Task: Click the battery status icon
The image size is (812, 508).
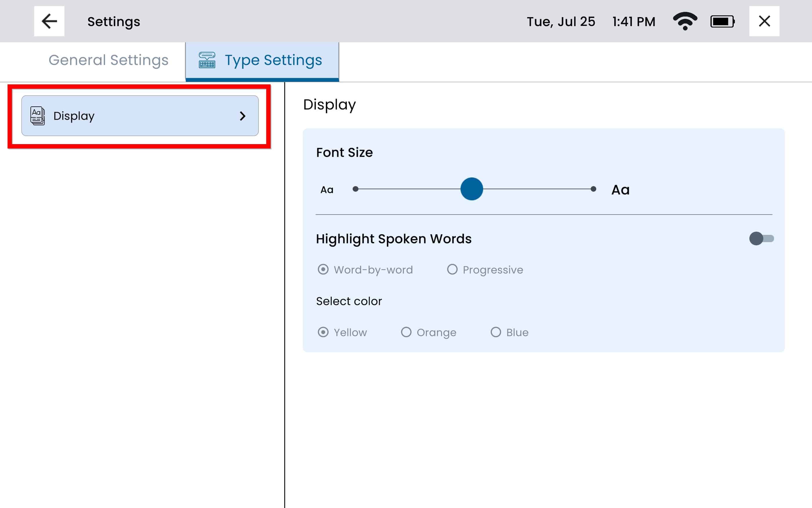Action: tap(722, 21)
